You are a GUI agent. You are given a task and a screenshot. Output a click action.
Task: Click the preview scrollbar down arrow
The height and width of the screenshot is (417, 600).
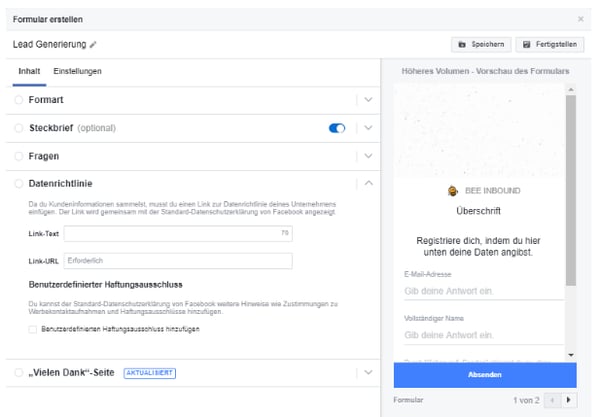pos(570,354)
